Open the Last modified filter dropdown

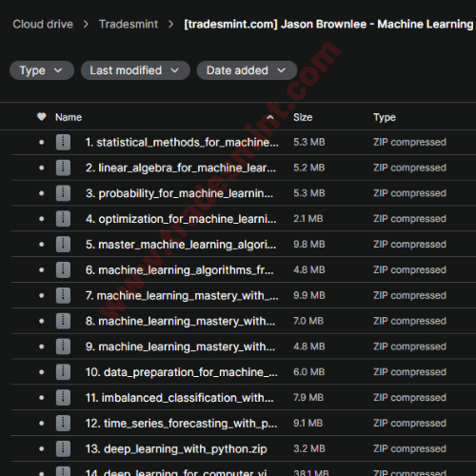click(x=135, y=70)
